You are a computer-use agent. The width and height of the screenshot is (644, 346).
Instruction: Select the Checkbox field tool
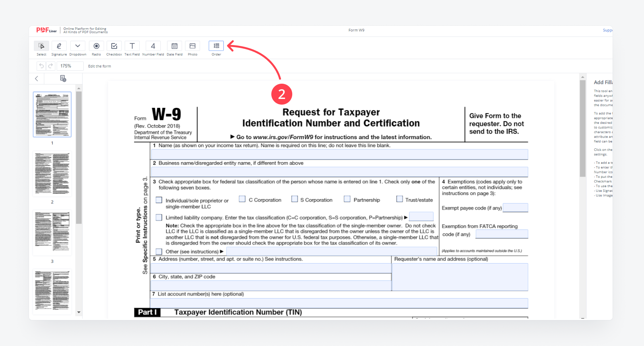click(x=114, y=46)
